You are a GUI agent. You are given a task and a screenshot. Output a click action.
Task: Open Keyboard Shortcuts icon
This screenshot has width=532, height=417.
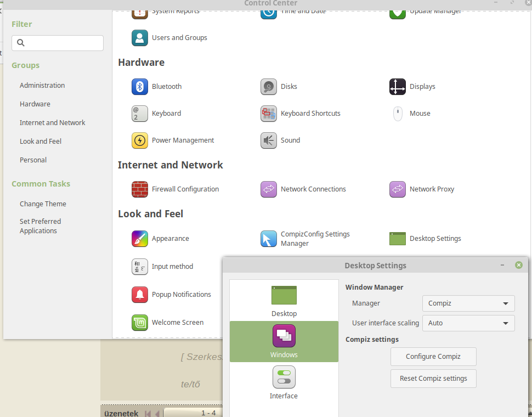point(268,114)
